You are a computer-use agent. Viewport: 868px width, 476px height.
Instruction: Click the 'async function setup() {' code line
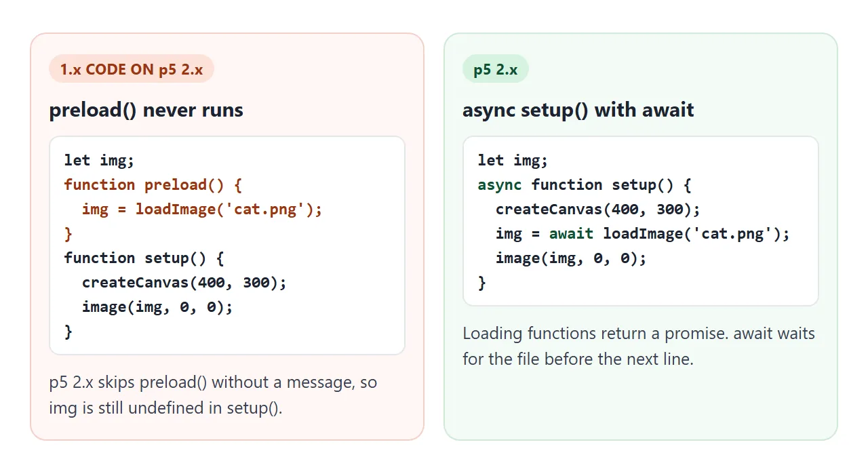click(x=585, y=184)
